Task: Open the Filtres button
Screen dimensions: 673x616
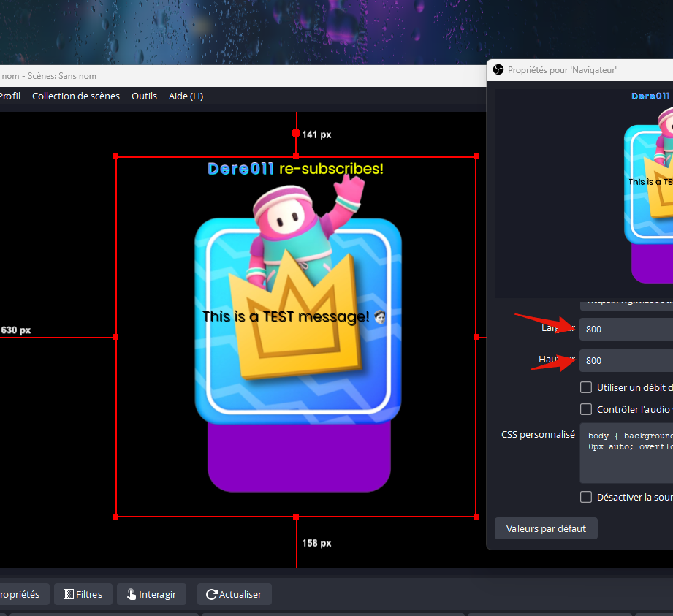Action: point(83,594)
